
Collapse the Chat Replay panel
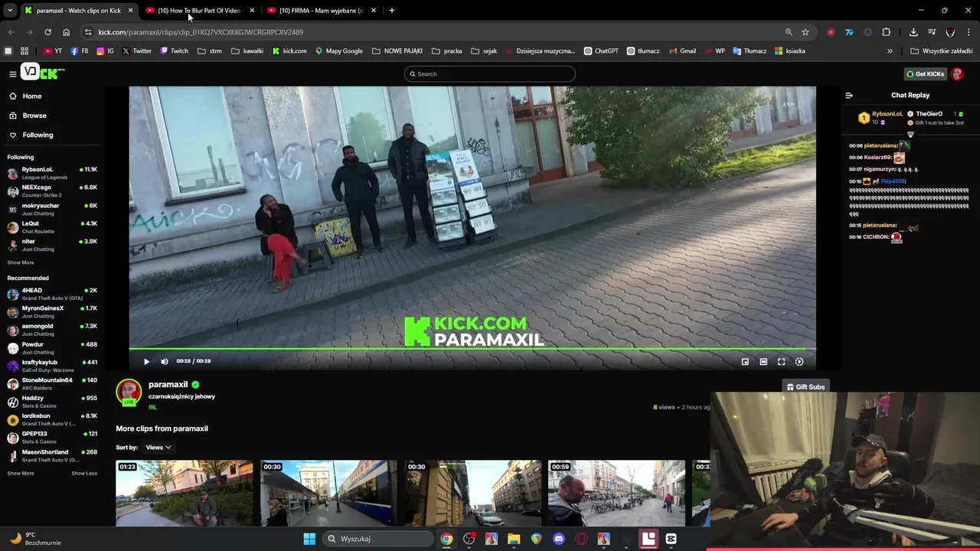pos(848,96)
